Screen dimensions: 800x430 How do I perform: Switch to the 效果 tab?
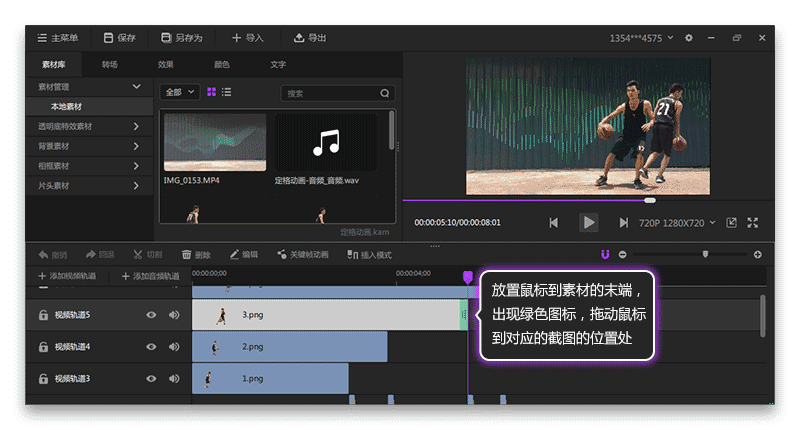click(x=166, y=64)
